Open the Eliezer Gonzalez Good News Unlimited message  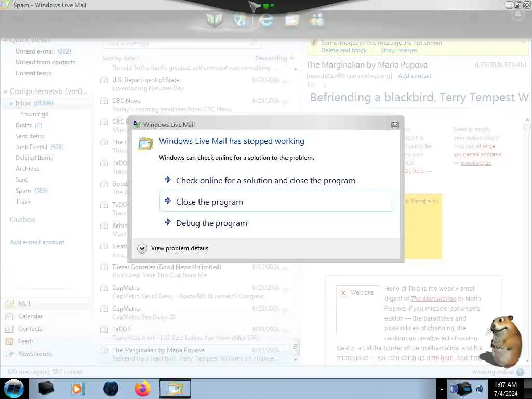tap(193, 271)
